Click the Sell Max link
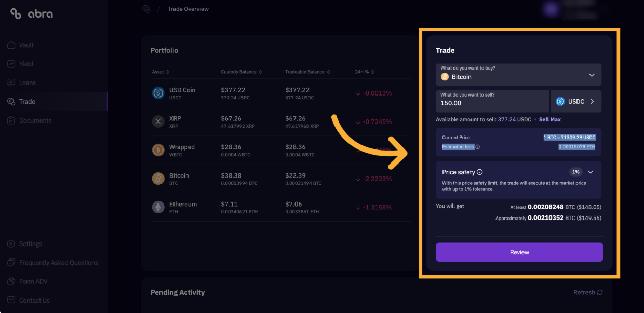644x313 pixels. click(x=550, y=119)
